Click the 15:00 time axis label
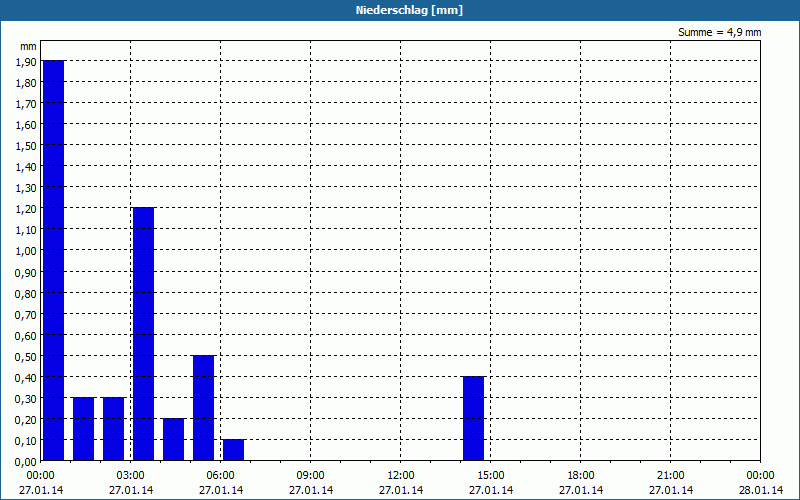Viewport: 800px width, 500px height. point(491,476)
